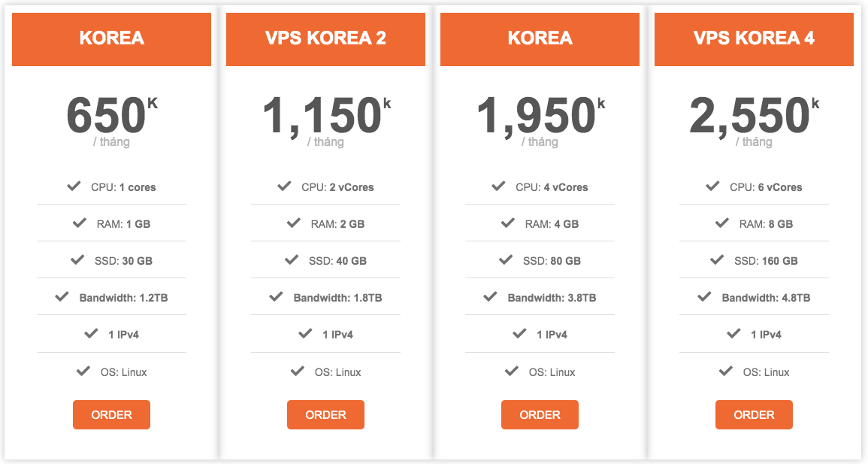Click the SSD: 160 GB feature row

[x=754, y=260]
